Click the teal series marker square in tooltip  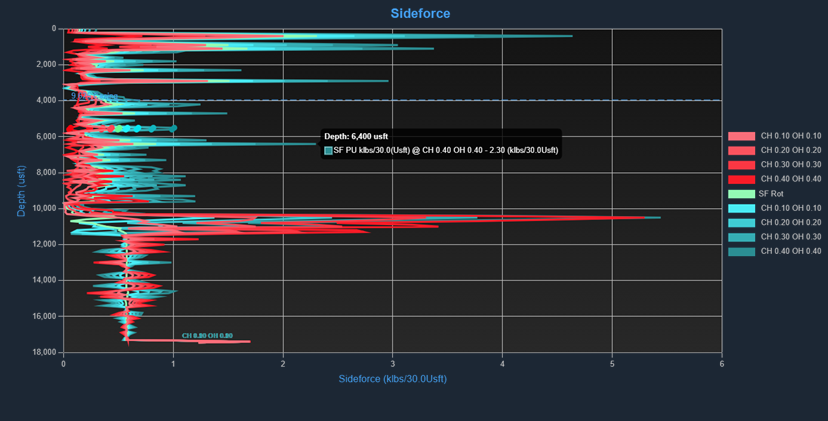(328, 150)
